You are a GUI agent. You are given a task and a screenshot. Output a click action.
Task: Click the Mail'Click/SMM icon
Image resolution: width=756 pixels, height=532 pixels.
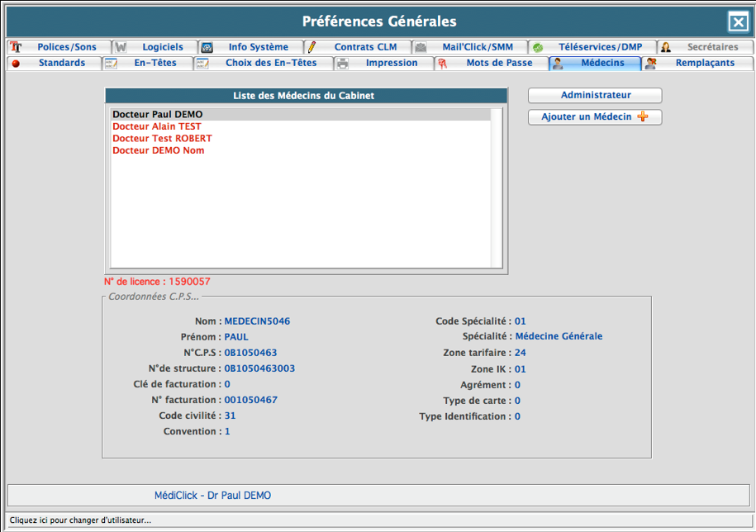(x=421, y=47)
